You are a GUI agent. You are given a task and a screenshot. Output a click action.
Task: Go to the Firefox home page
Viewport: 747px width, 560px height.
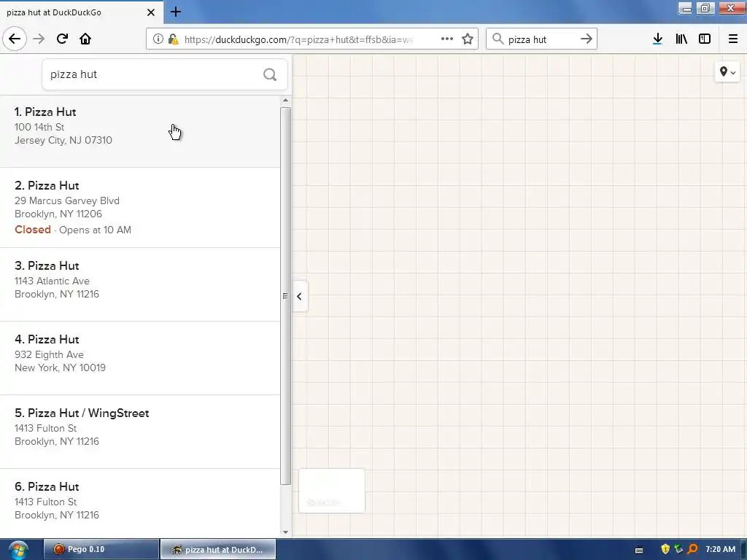[x=85, y=39]
